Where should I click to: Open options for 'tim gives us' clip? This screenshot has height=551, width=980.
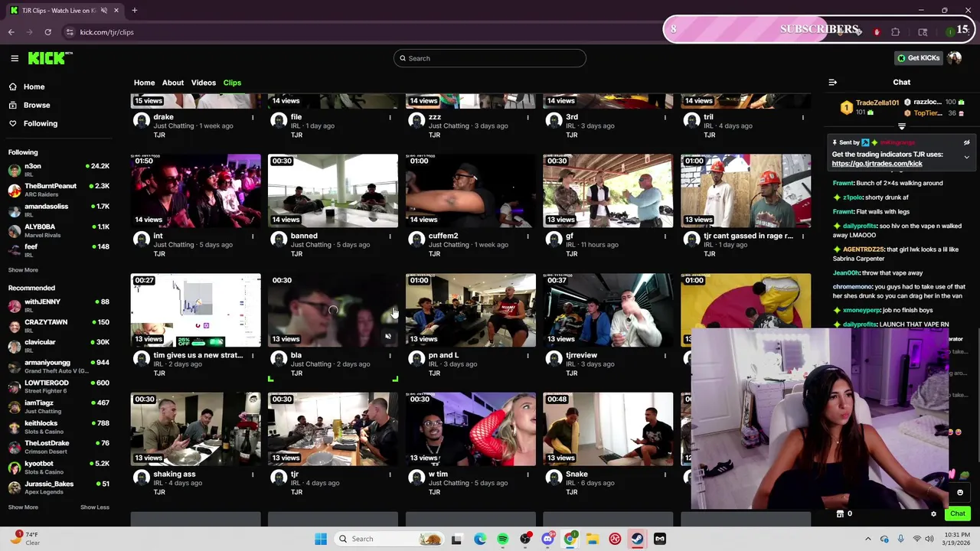click(x=253, y=355)
